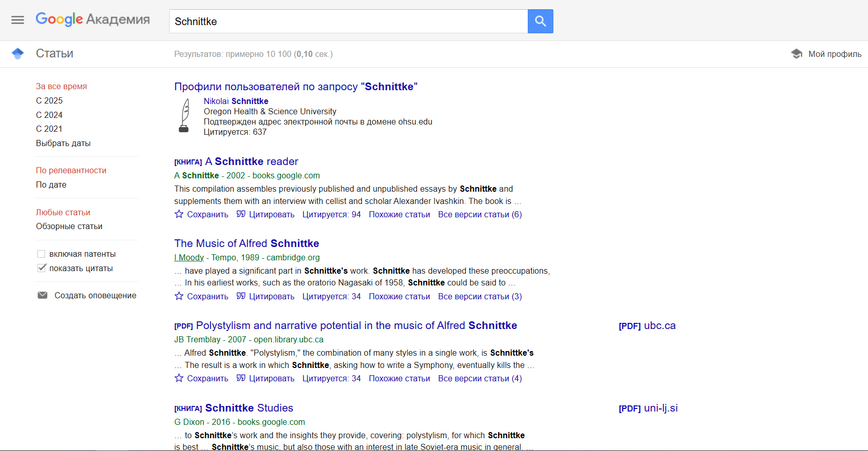Click Все версии статьи (3)
The width and height of the screenshot is (868, 451).
480,296
